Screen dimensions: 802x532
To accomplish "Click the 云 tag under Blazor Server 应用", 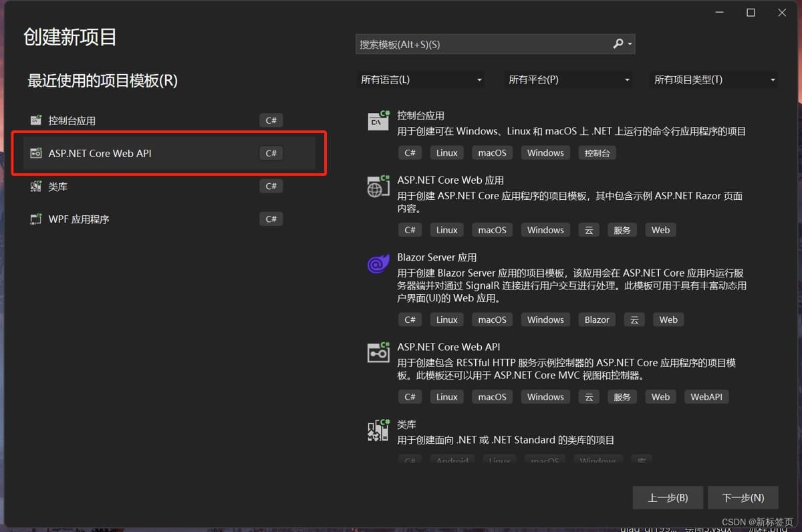I will coord(634,319).
